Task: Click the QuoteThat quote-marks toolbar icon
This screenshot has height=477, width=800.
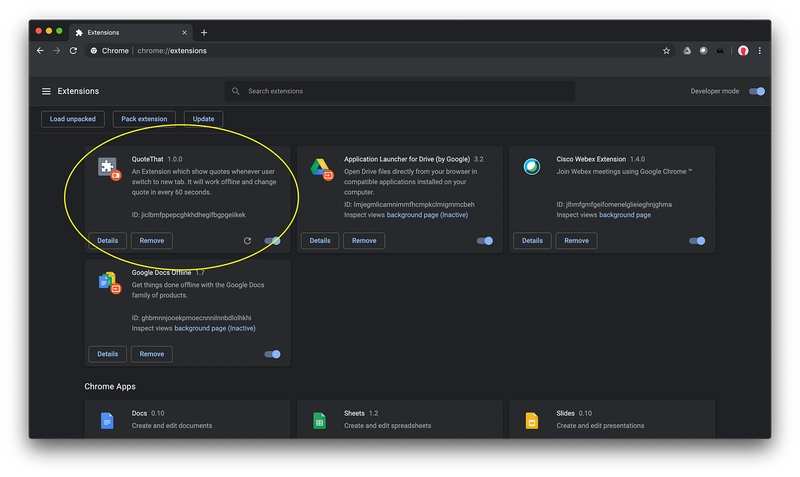Action: coord(720,51)
